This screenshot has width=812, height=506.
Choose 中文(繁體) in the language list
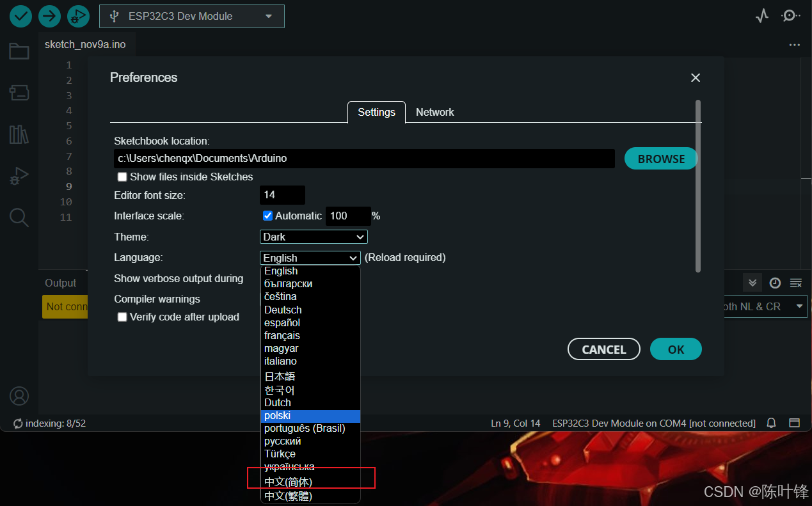[x=311, y=496]
